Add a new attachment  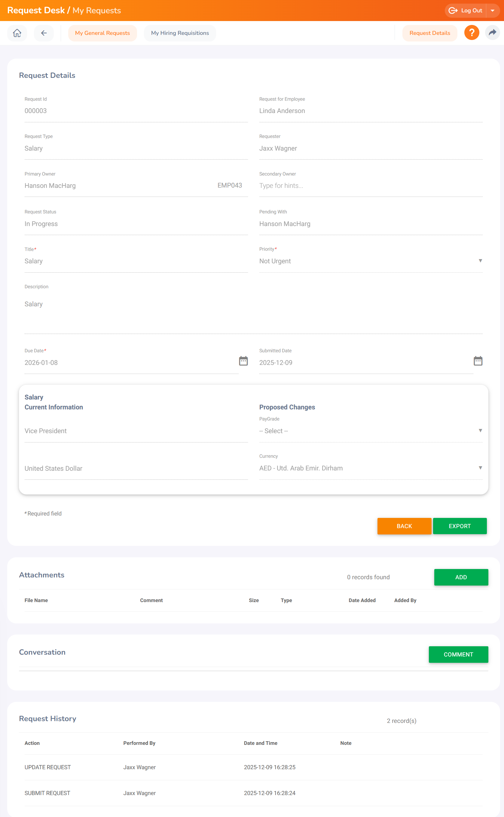pos(461,577)
